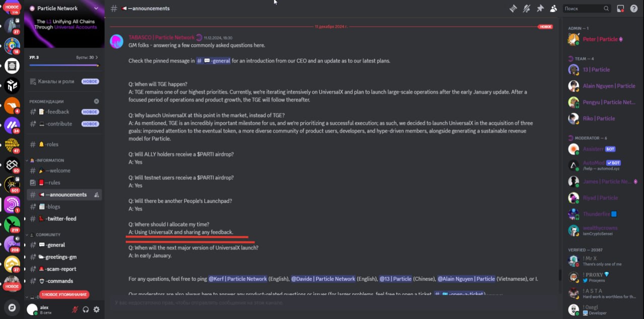Click the Explore servers compass icon

coord(12,307)
